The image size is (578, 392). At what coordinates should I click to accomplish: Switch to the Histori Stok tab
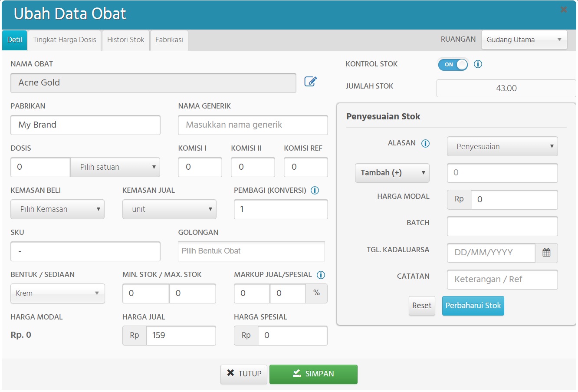click(x=125, y=40)
